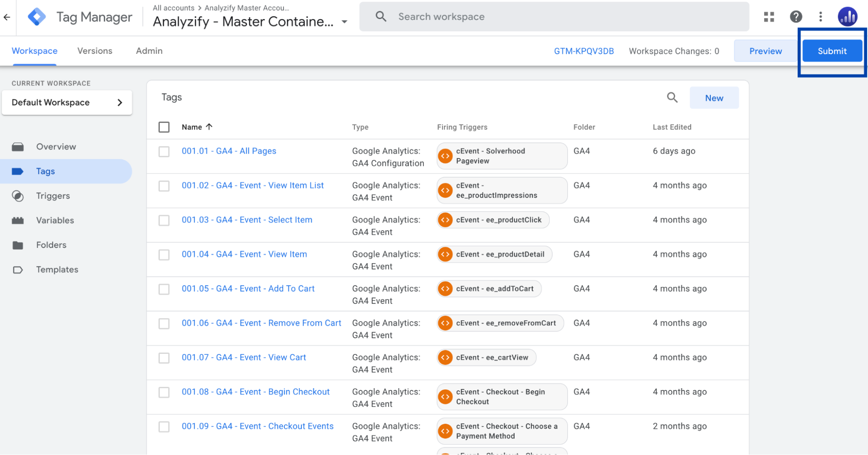Image resolution: width=868 pixels, height=455 pixels.
Task: Open search within the Tags list
Action: pos(672,97)
